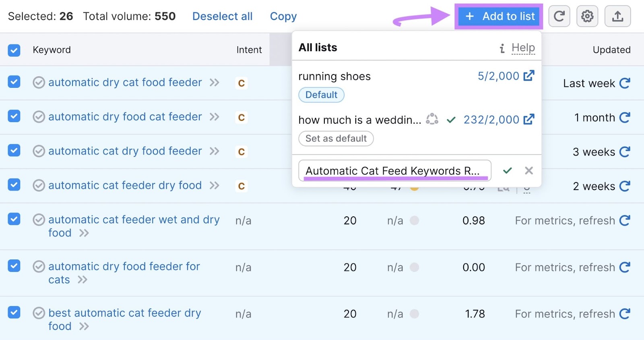
Task: Uncheck automatic dry cat food feeder row
Action: (14, 82)
